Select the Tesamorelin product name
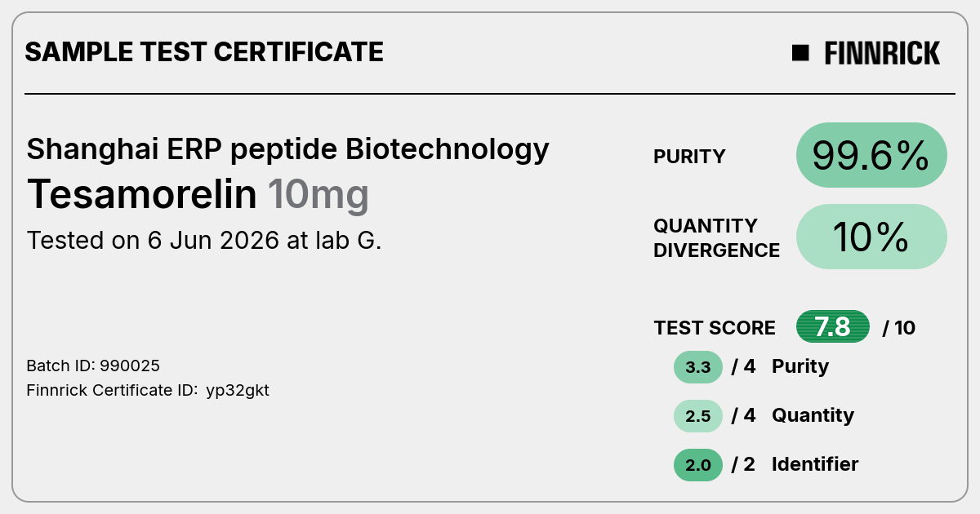Image resolution: width=980 pixels, height=514 pixels. [142, 194]
